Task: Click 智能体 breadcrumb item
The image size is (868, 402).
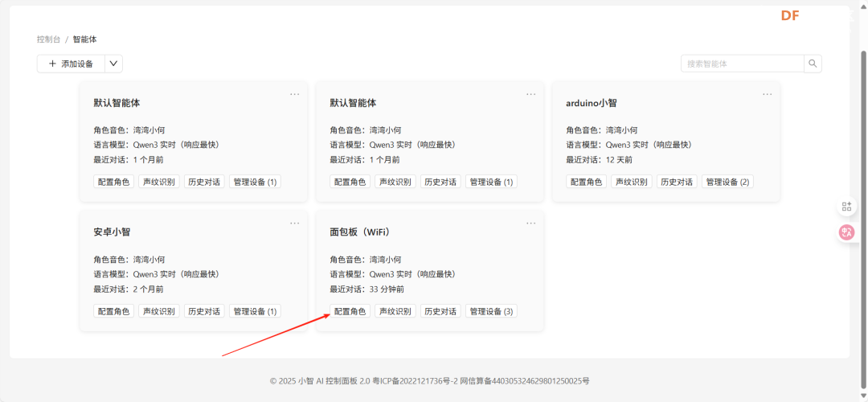Action: (84, 39)
